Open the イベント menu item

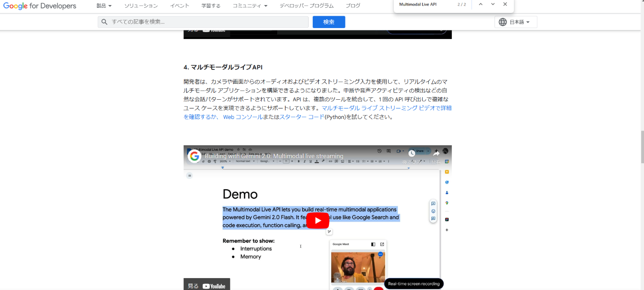click(180, 6)
